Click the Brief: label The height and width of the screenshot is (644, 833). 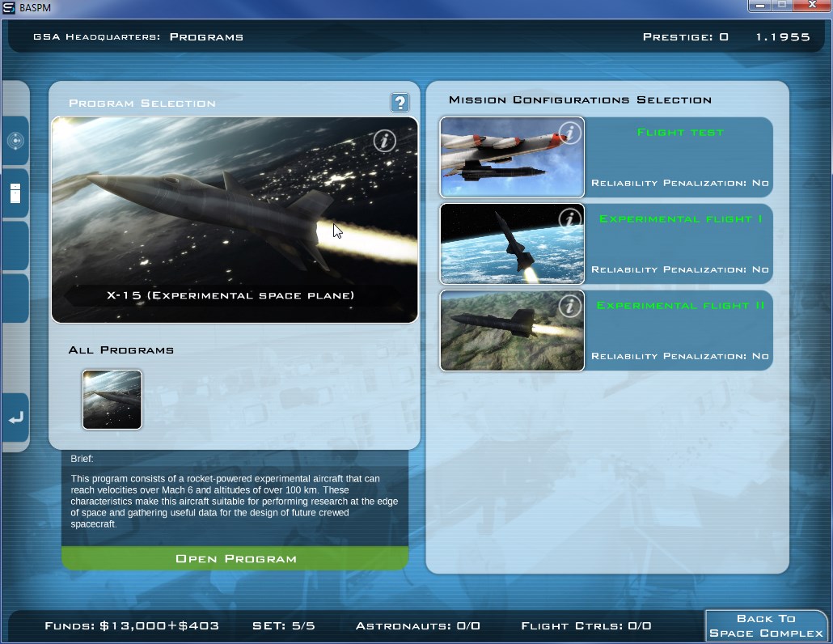click(x=82, y=459)
